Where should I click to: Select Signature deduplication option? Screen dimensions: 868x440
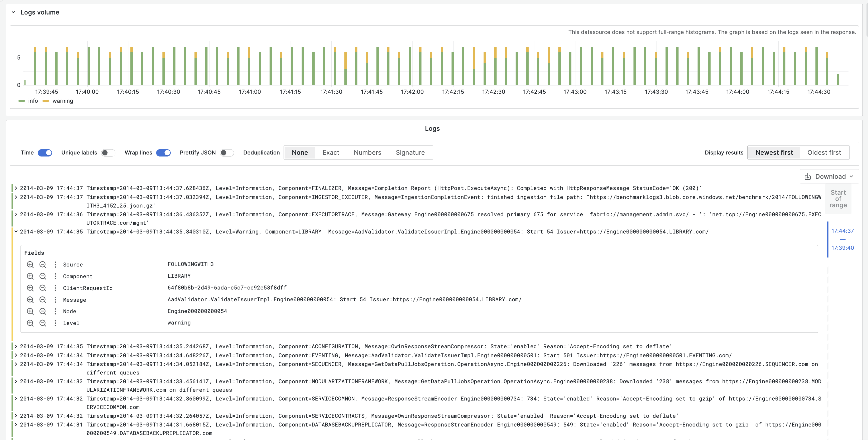tap(410, 153)
